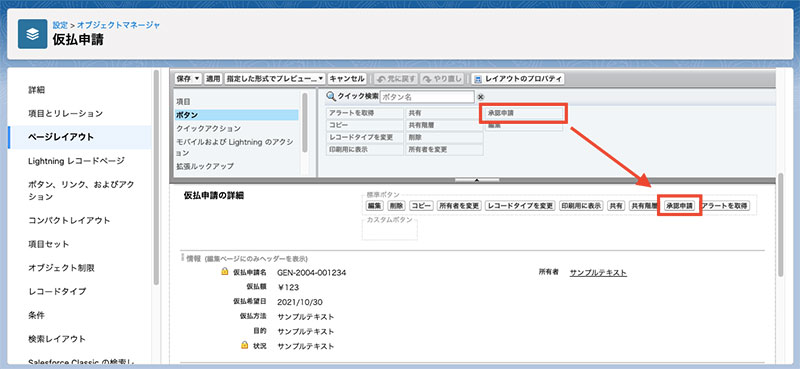
Task: Click the コピー palette item
Action: click(x=364, y=125)
